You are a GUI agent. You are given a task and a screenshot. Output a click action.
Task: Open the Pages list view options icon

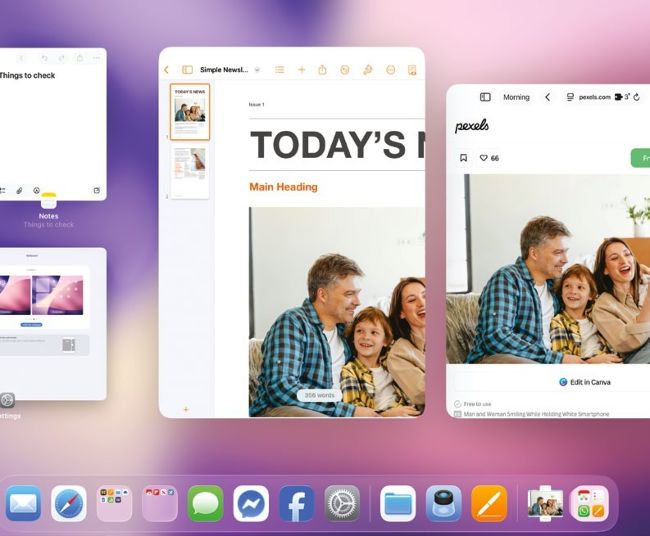click(280, 70)
